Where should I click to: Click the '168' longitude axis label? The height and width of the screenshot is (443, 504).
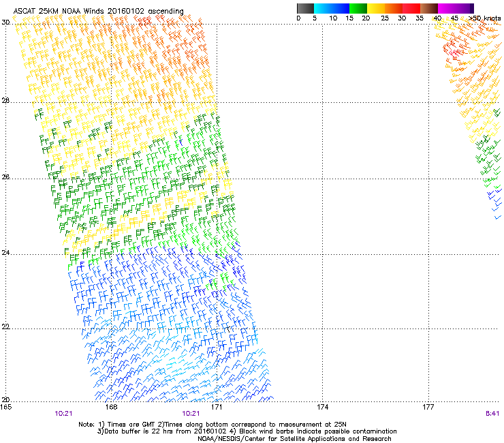point(111,407)
